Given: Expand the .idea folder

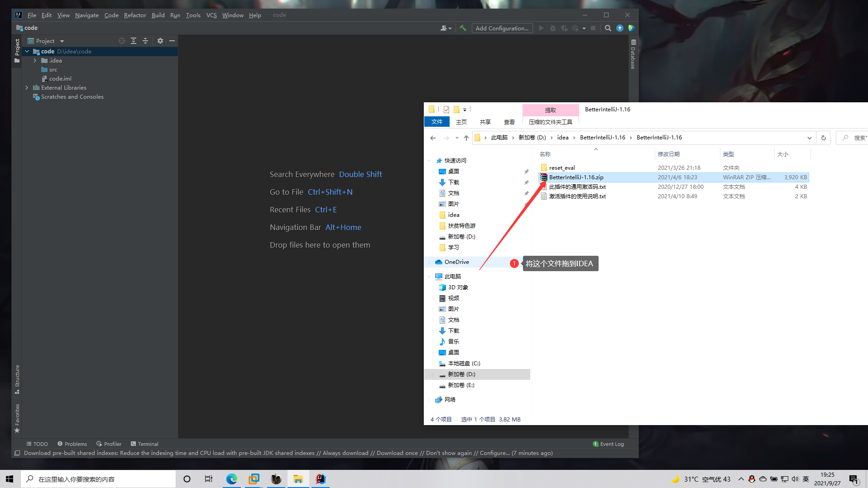Looking at the screenshot, I should pos(35,61).
